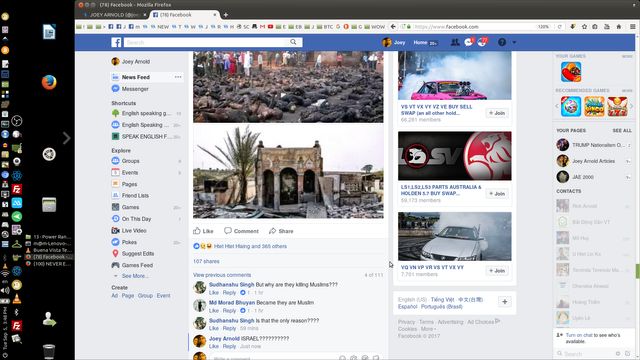Share the post

click(281, 231)
